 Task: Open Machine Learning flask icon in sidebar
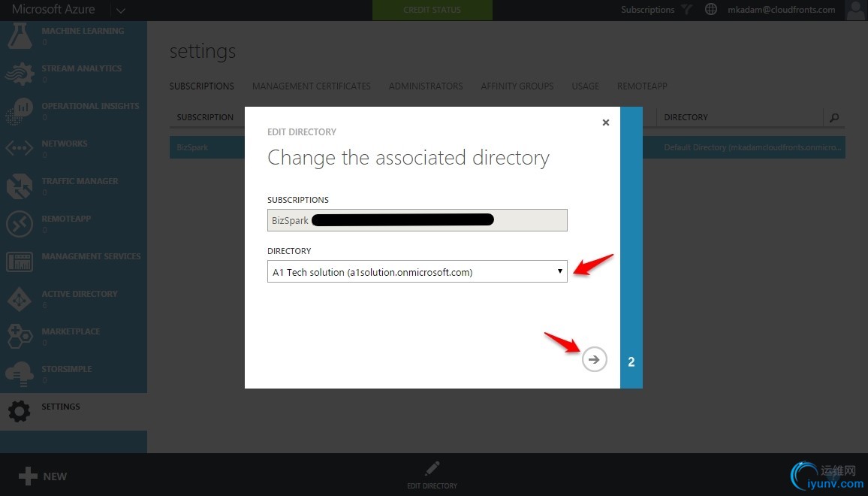pyautogui.click(x=20, y=36)
